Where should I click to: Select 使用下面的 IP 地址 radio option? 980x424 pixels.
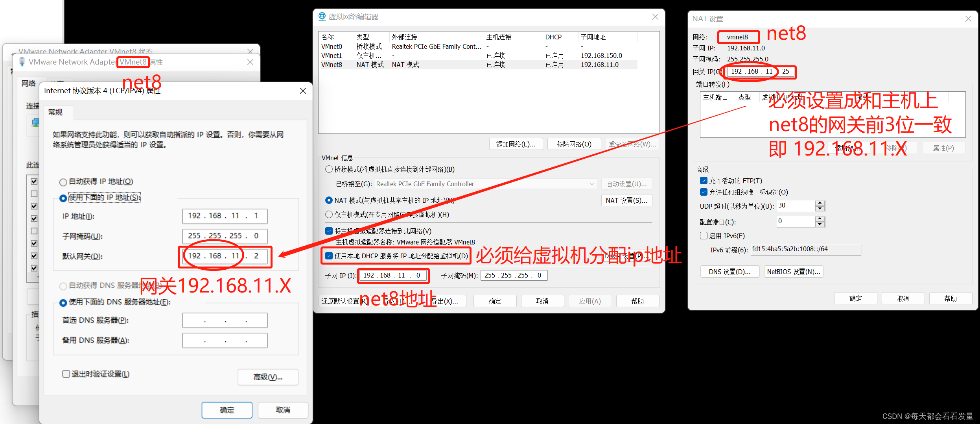pyautogui.click(x=63, y=198)
